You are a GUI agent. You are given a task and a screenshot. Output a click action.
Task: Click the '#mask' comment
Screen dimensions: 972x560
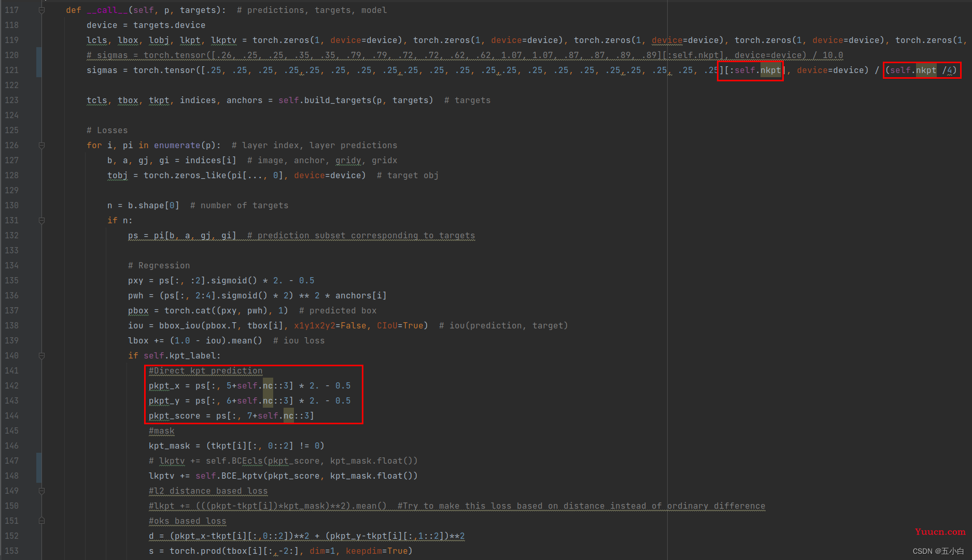point(161,431)
